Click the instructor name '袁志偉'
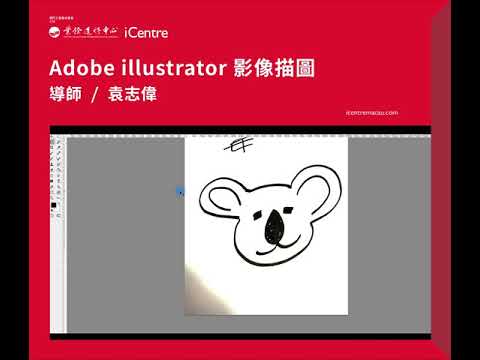 (132, 94)
